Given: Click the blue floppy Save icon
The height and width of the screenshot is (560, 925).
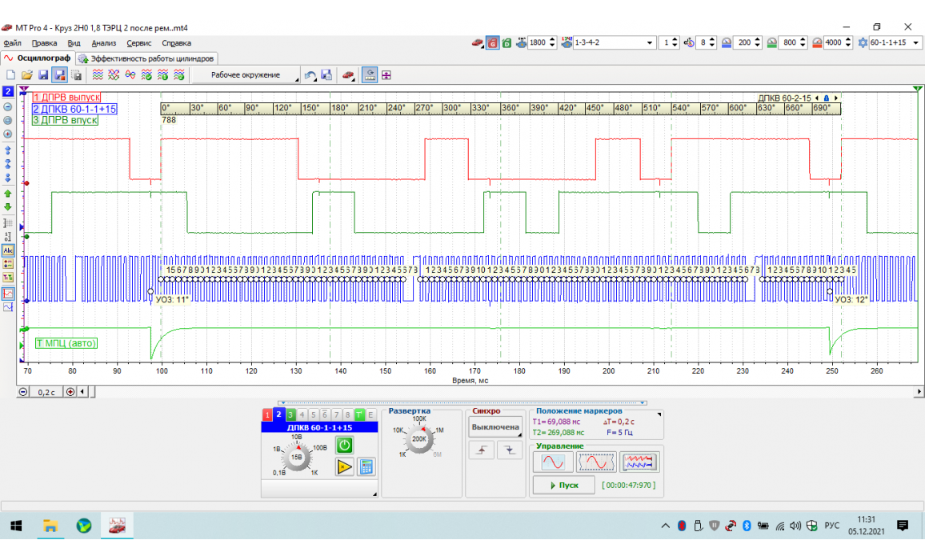Looking at the screenshot, I should click(x=43, y=75).
